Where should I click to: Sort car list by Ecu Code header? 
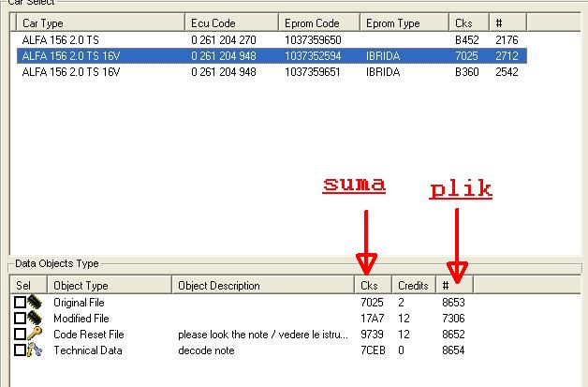point(231,22)
